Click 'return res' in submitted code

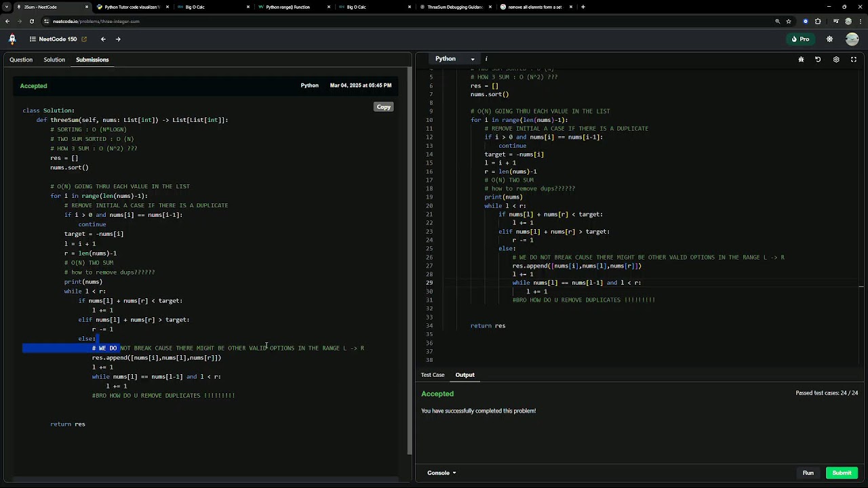[68, 424]
